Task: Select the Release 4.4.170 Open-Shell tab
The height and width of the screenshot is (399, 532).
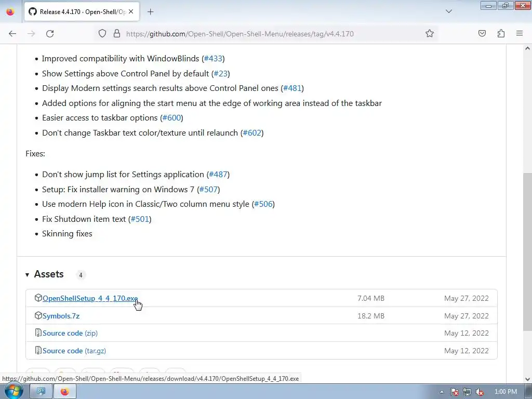Action: tap(82, 11)
